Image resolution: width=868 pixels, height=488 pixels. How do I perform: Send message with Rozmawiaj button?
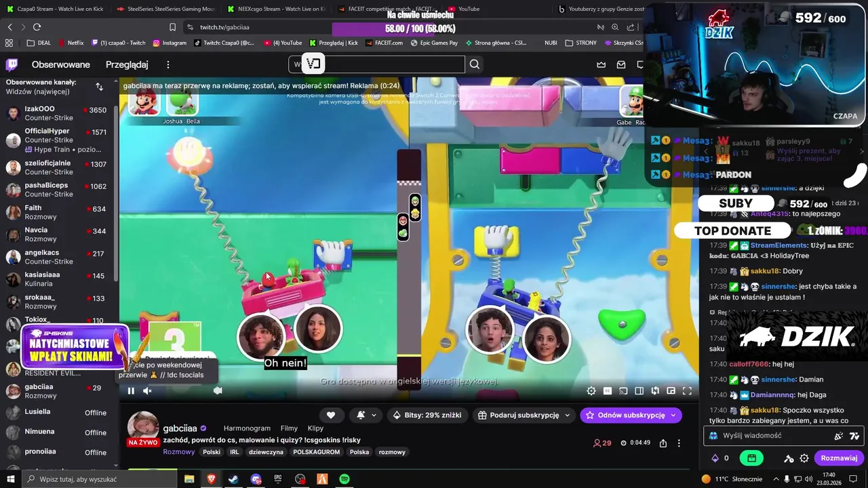[x=839, y=458]
